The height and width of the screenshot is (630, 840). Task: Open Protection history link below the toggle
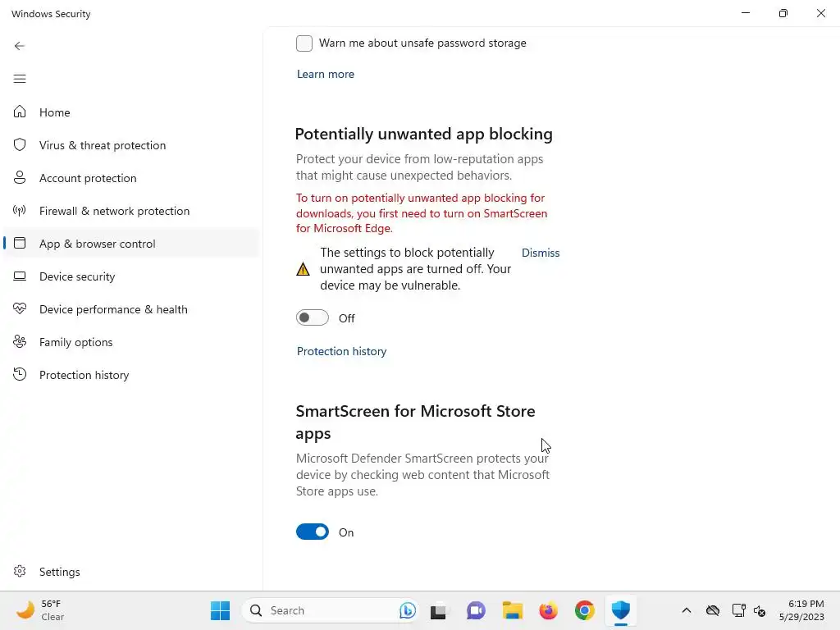point(341,351)
